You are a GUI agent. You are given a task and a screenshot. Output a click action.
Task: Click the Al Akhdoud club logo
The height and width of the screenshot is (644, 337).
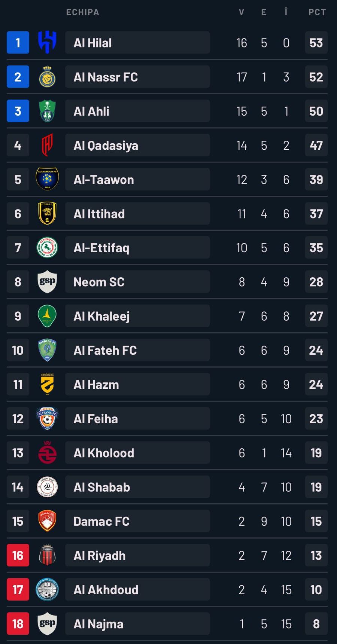point(48,589)
